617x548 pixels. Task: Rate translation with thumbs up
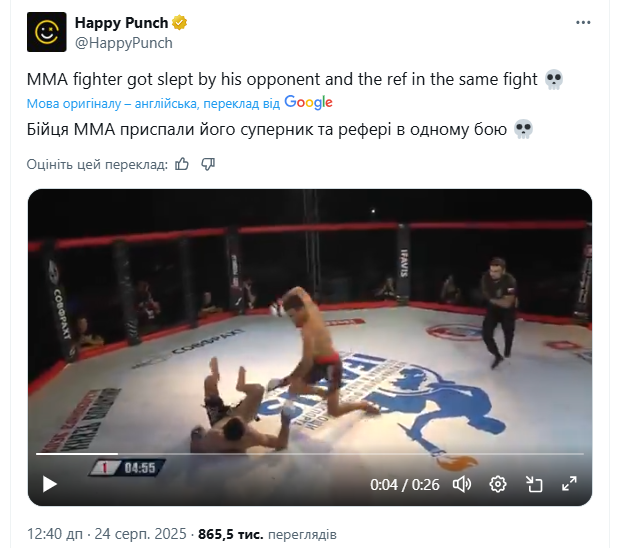pyautogui.click(x=182, y=164)
